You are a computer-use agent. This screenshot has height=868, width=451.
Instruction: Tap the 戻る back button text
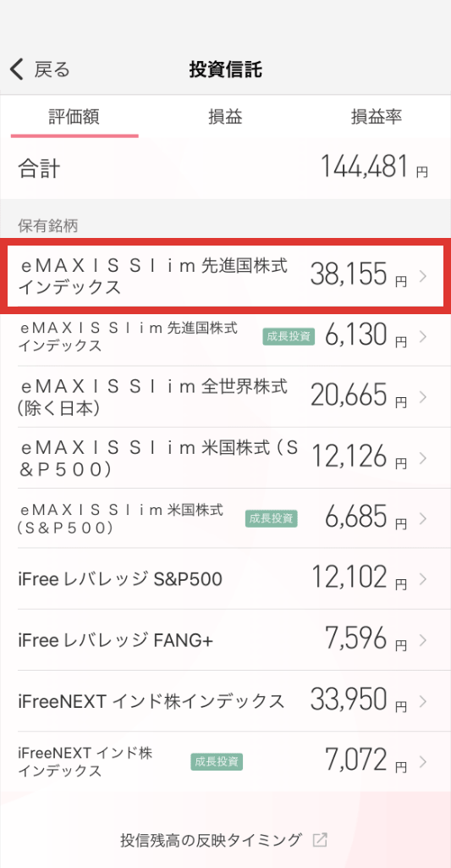[x=52, y=70]
